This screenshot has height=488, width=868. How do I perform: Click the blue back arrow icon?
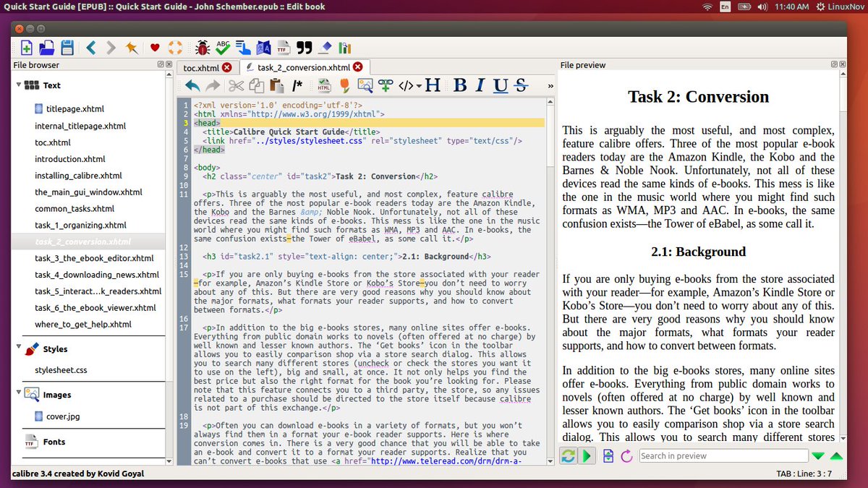(91, 48)
